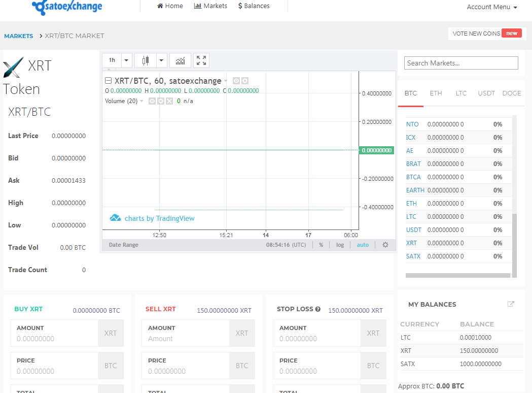Go to Home page
Viewport: 532px width, 393px height.
(170, 6)
